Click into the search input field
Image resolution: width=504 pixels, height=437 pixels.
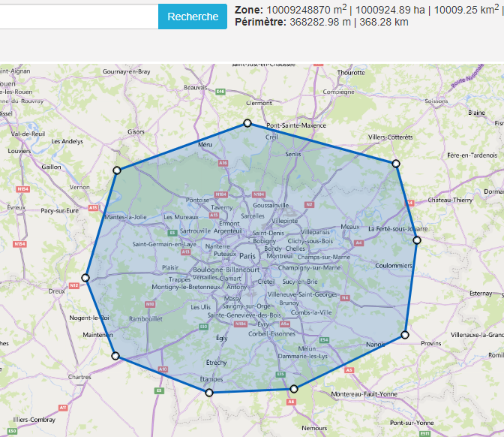pos(79,17)
